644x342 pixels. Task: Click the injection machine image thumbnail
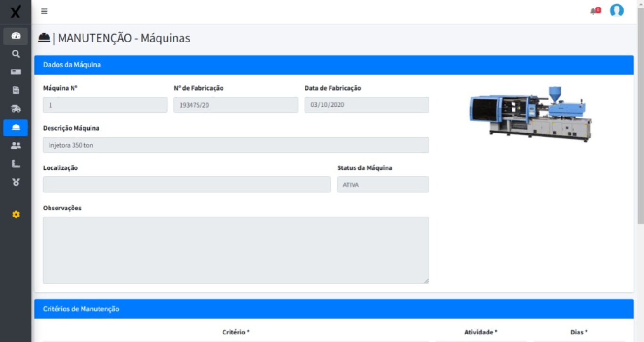click(530, 114)
